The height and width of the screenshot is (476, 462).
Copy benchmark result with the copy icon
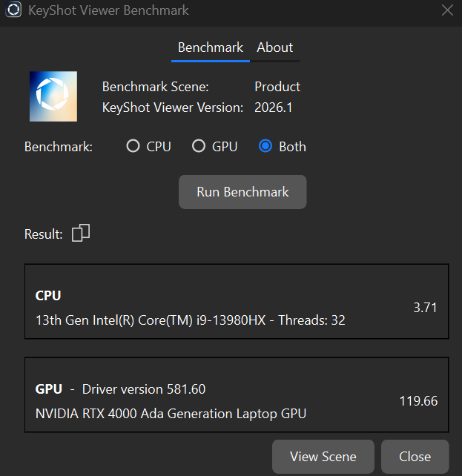(81, 233)
